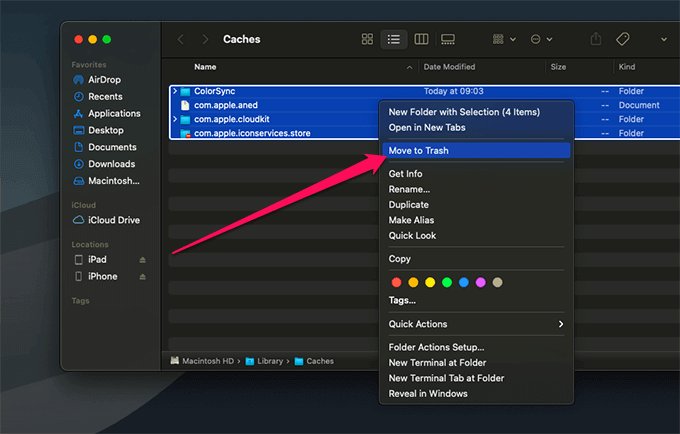The image size is (680, 434).
Task: Open Macintosh HD in the sidebar
Action: point(106,181)
